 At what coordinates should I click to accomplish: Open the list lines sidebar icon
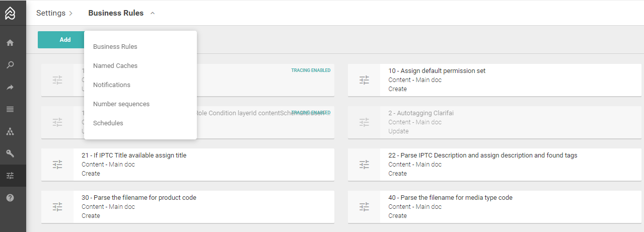pyautogui.click(x=10, y=109)
